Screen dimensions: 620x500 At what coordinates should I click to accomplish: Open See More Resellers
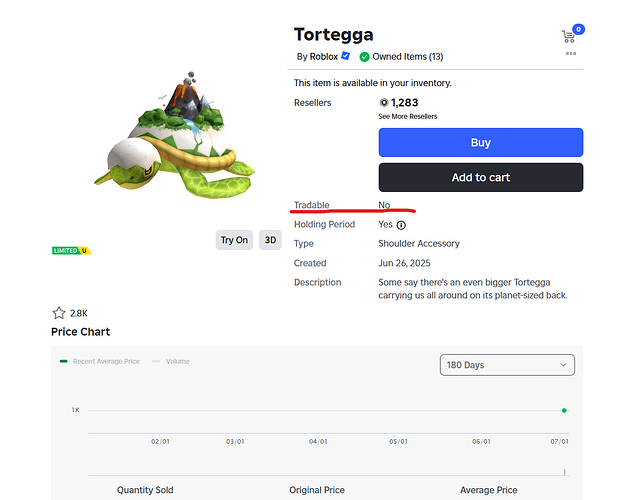(407, 116)
